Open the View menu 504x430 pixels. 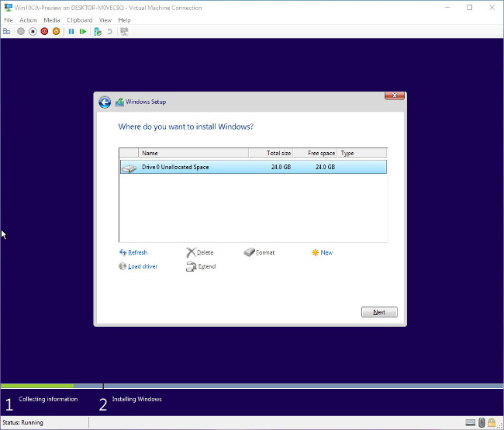pos(105,20)
